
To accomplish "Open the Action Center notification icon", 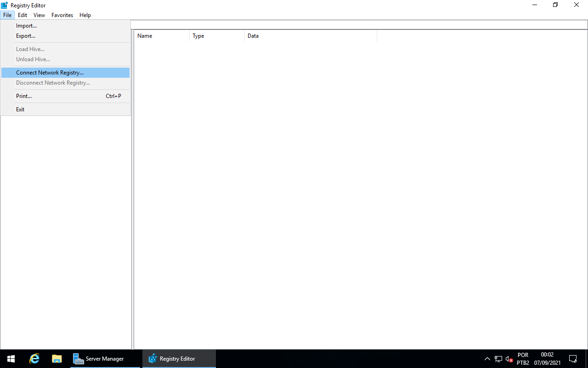I will pyautogui.click(x=572, y=358).
